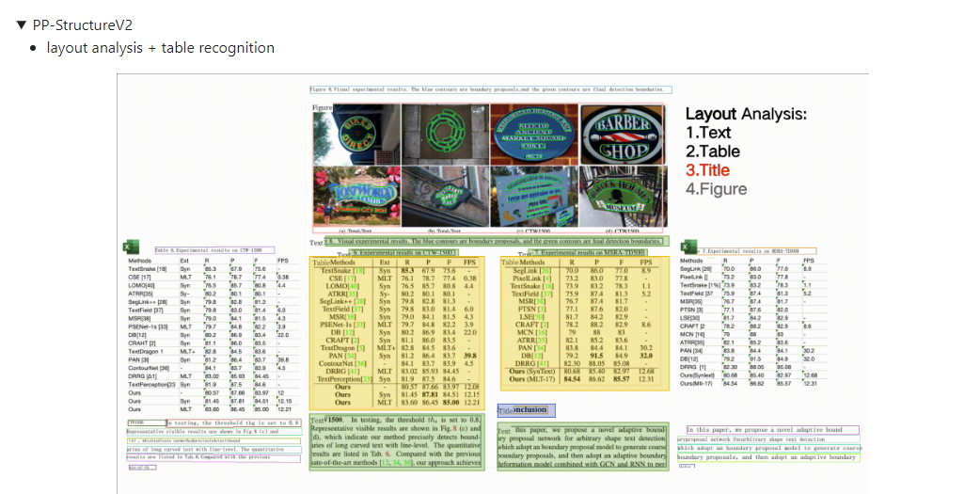Image resolution: width=980 pixels, height=494 pixels.
Task: Select the 'layout analysis + table recognition' bullet
Action: tap(160, 48)
